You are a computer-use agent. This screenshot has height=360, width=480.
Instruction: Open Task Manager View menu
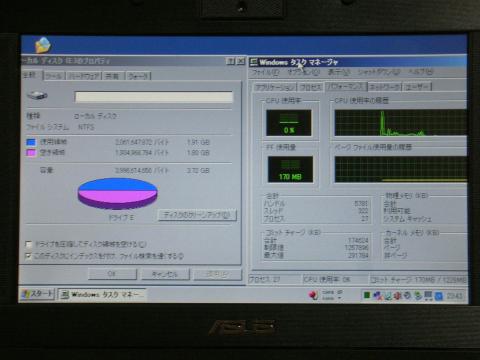pyautogui.click(x=339, y=72)
